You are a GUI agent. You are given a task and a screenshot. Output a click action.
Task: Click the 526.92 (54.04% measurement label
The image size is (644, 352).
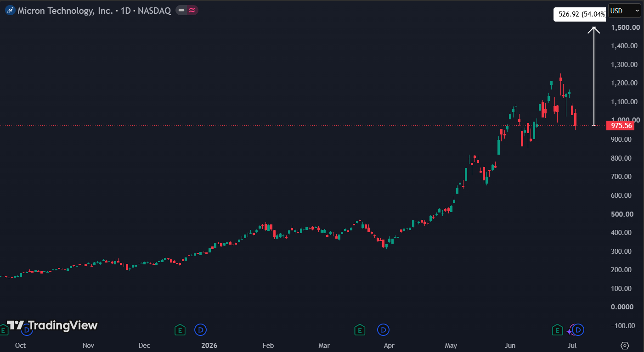[581, 14]
